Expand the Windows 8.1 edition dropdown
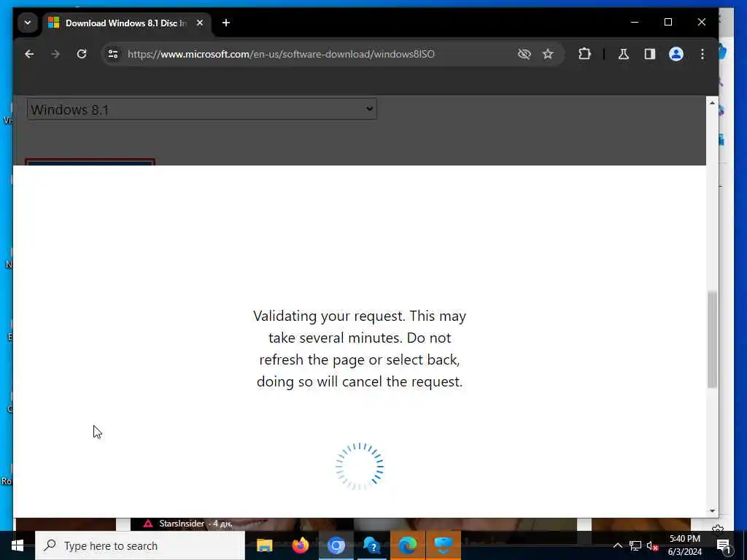This screenshot has width=747, height=560. tap(202, 109)
